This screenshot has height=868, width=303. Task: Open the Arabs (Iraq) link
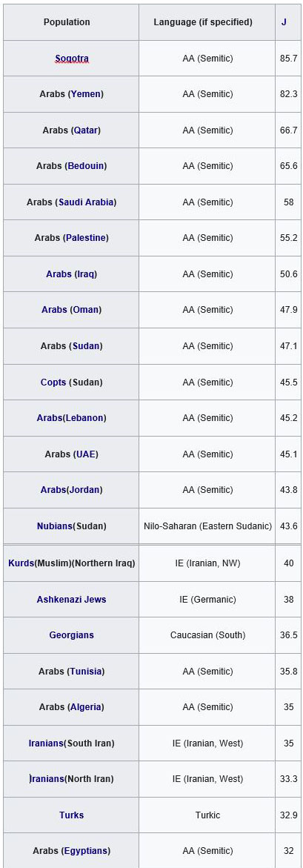(x=71, y=274)
